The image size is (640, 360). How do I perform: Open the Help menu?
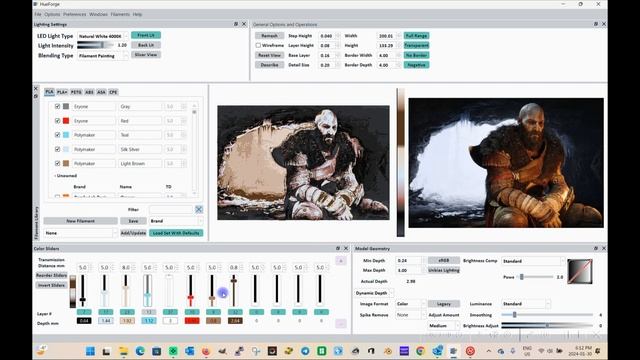(x=137, y=14)
